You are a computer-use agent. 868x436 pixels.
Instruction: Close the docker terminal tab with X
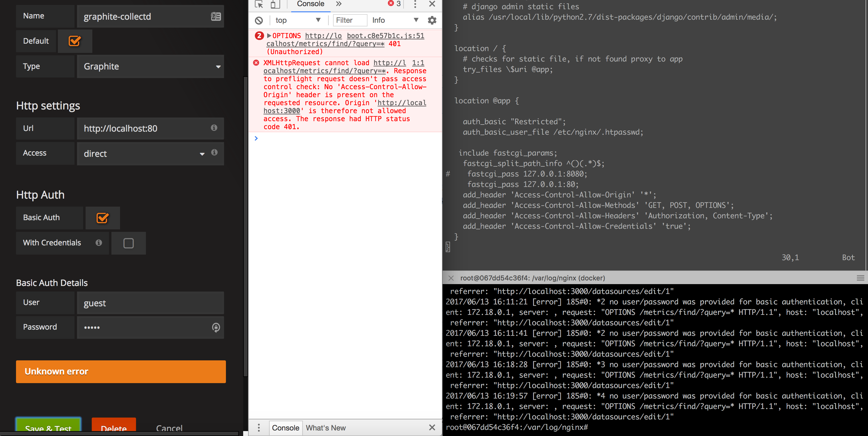click(x=451, y=278)
